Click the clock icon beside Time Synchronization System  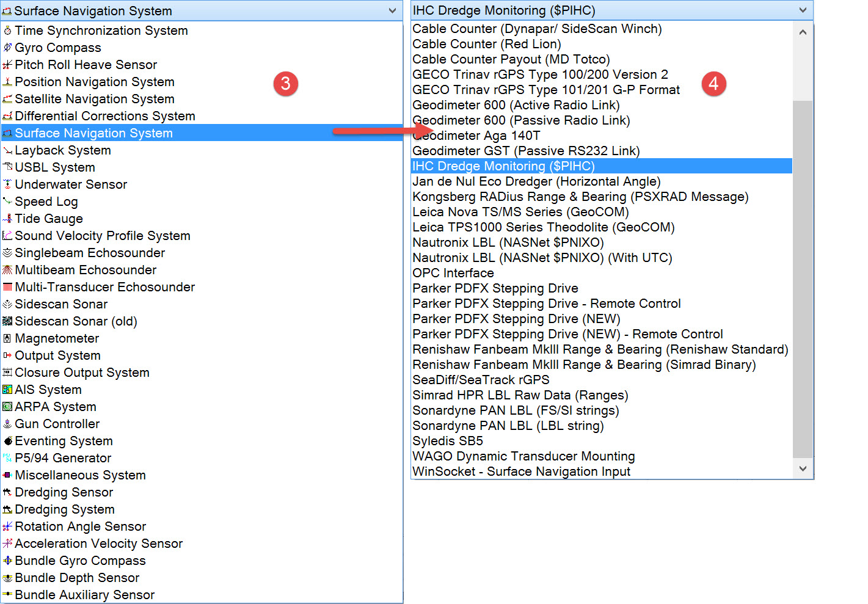tap(7, 31)
